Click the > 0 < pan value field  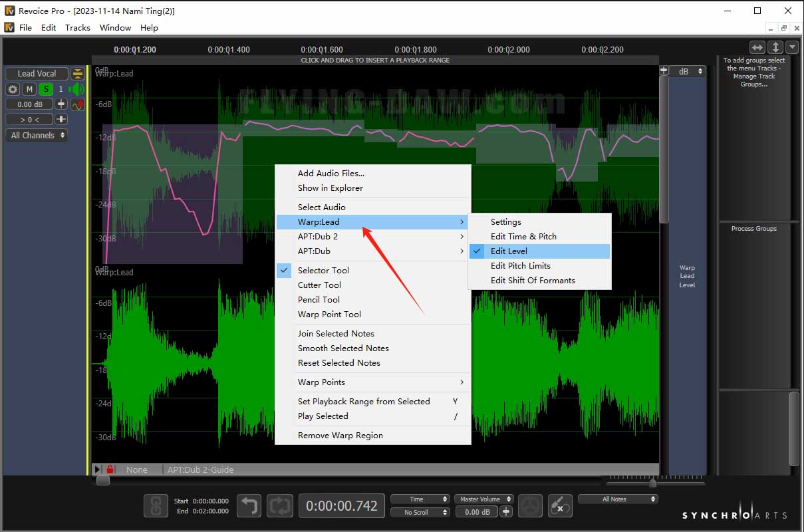pyautogui.click(x=30, y=120)
